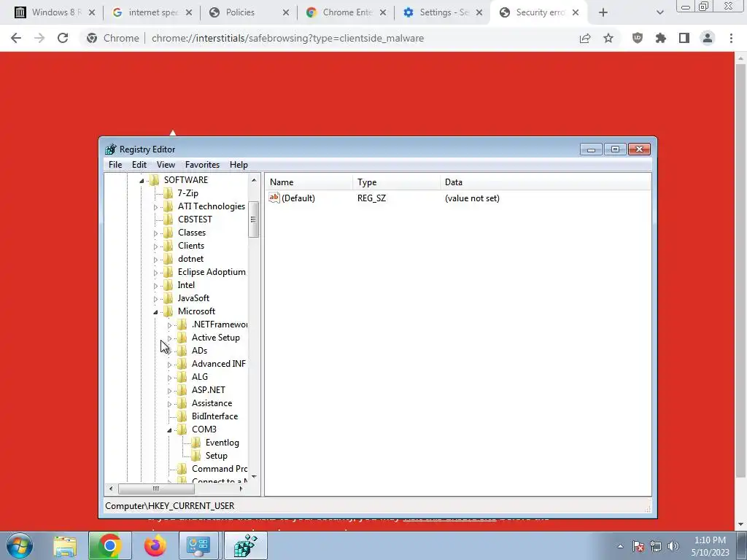Open Firefox from the taskbar

155,545
